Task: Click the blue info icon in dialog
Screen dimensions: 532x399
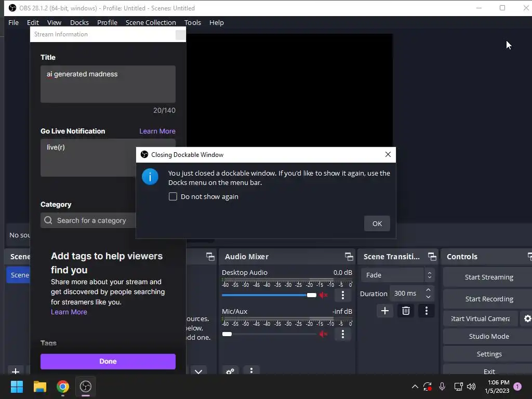Action: [150, 177]
